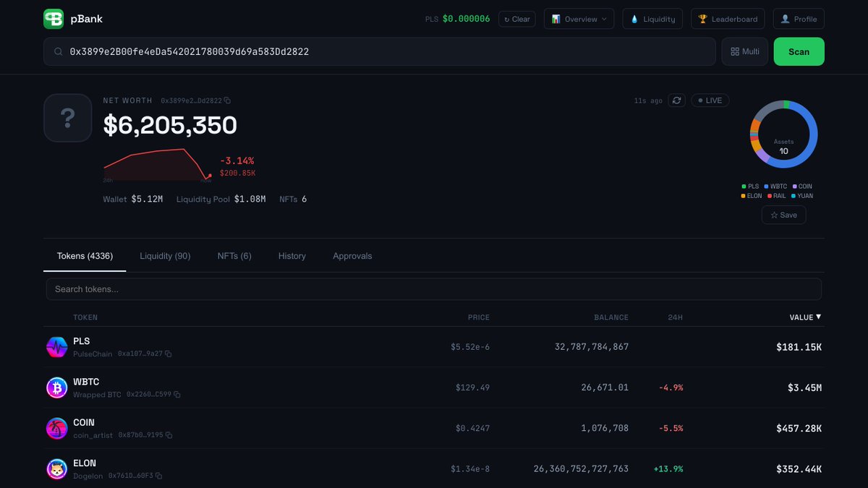
Task: Switch to the History tab
Action: 292,256
